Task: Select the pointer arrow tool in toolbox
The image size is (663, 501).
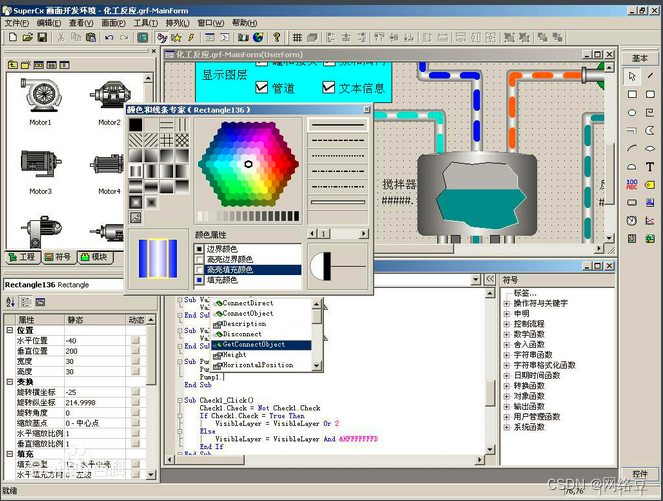Action: tap(632, 76)
